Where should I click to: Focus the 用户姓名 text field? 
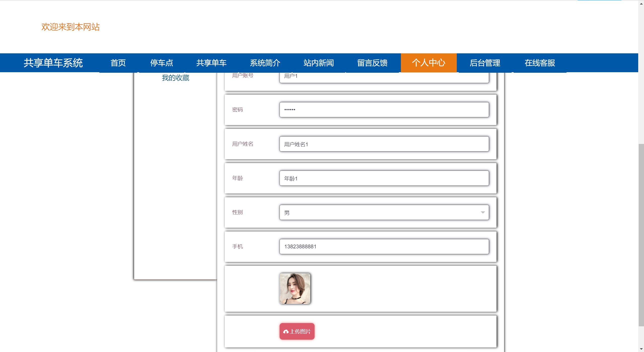click(384, 144)
